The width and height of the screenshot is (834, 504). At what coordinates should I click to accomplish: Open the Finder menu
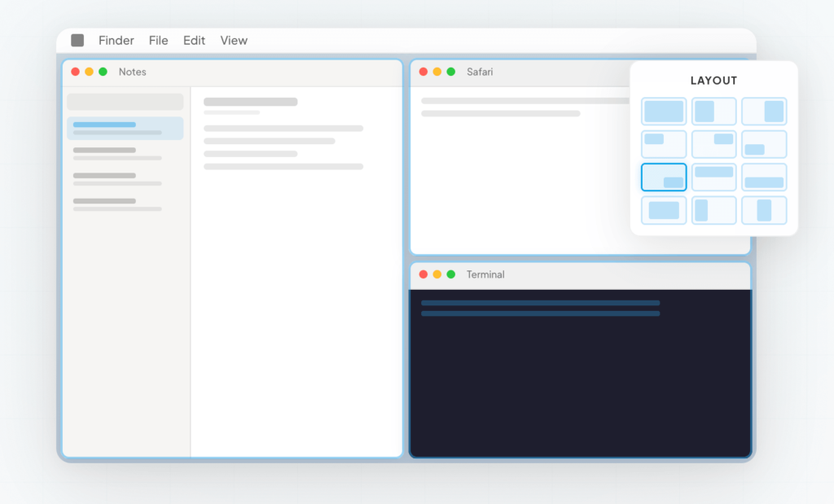pyautogui.click(x=116, y=41)
